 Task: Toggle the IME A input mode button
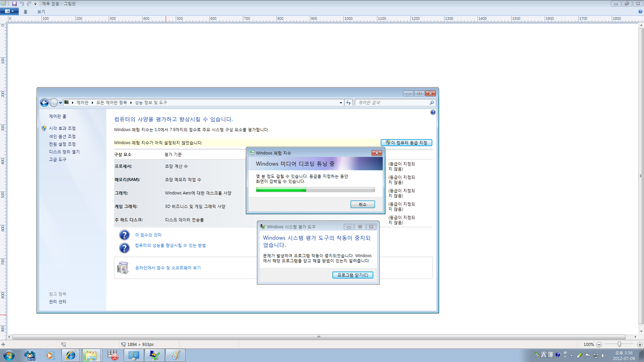(x=544, y=355)
